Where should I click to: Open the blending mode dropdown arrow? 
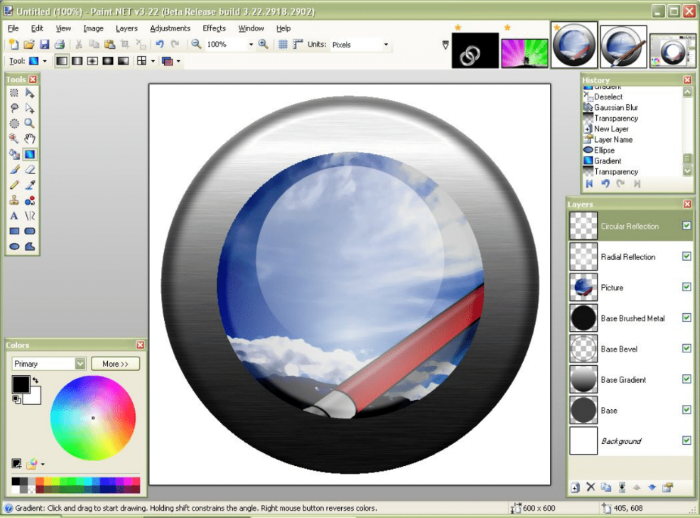pos(178,61)
